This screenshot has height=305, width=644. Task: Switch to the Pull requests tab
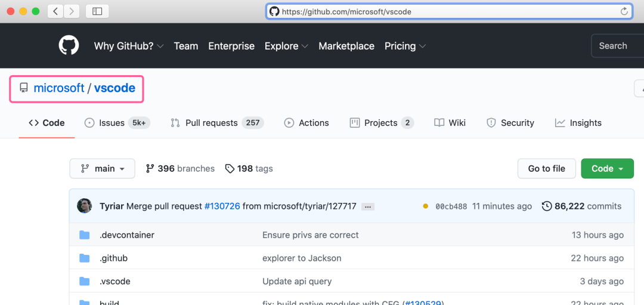[217, 123]
